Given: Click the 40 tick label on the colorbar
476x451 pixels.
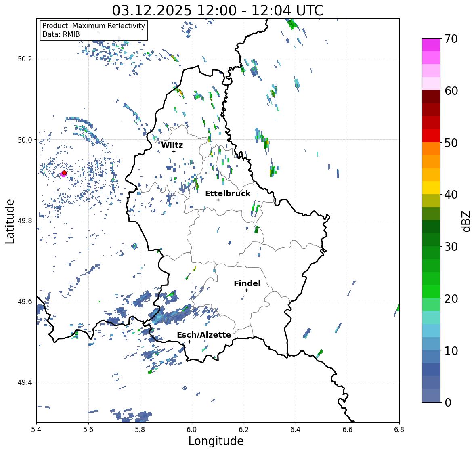Looking at the screenshot, I should [x=451, y=195].
